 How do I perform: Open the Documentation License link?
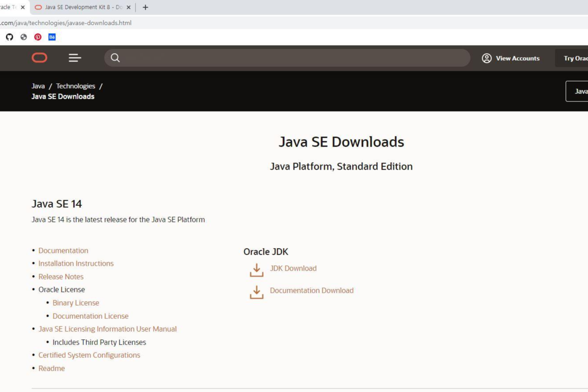point(90,316)
